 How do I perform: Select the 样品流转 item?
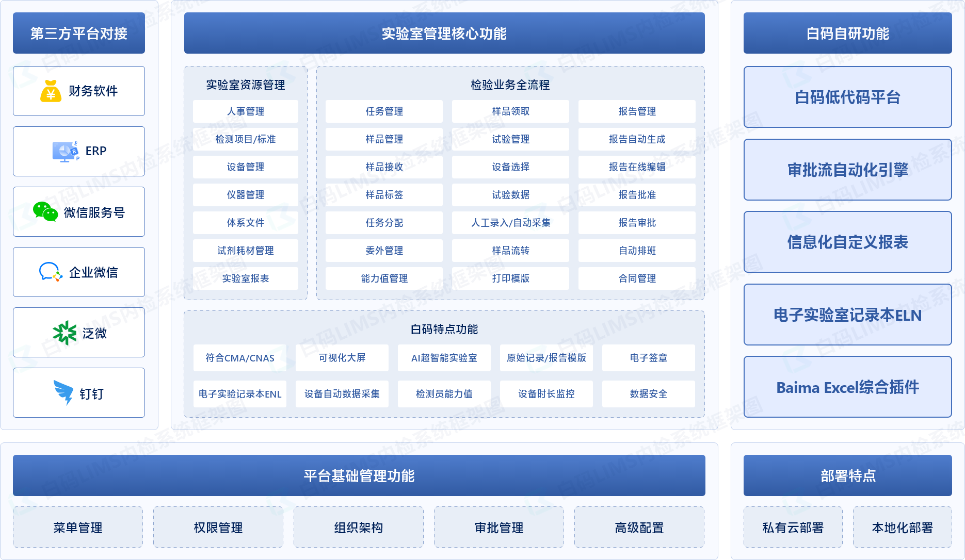click(x=511, y=251)
